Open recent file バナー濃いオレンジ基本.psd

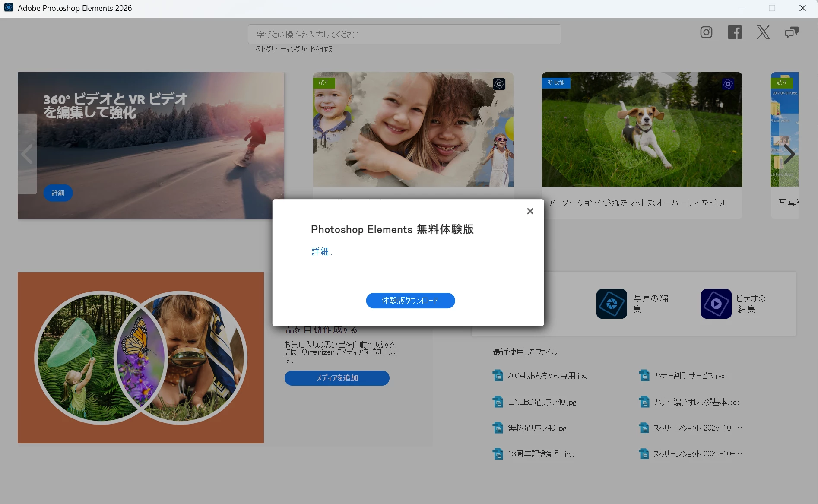(697, 402)
